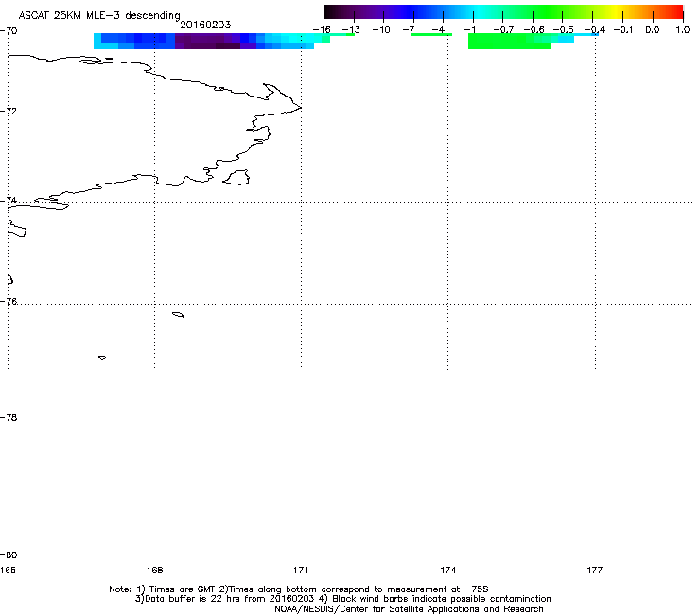Click the latitude label -78
700x615 pixels.
[9, 417]
